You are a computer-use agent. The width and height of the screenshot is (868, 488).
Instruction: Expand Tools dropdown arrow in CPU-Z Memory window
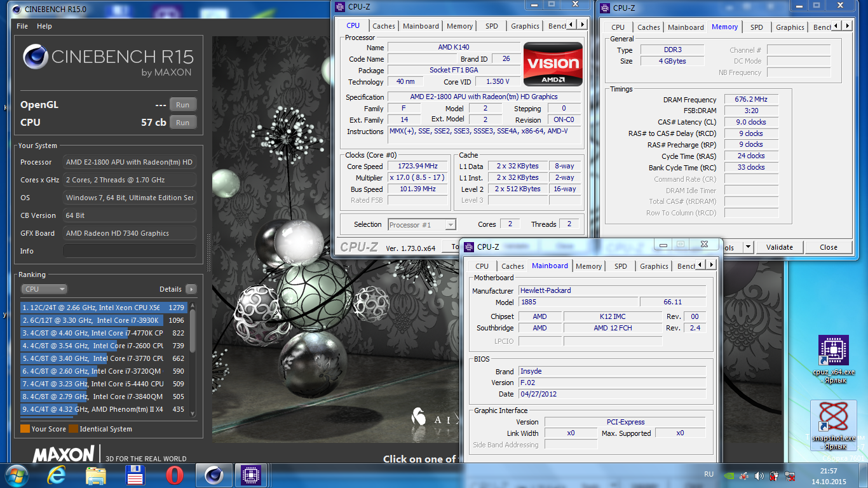click(x=748, y=247)
